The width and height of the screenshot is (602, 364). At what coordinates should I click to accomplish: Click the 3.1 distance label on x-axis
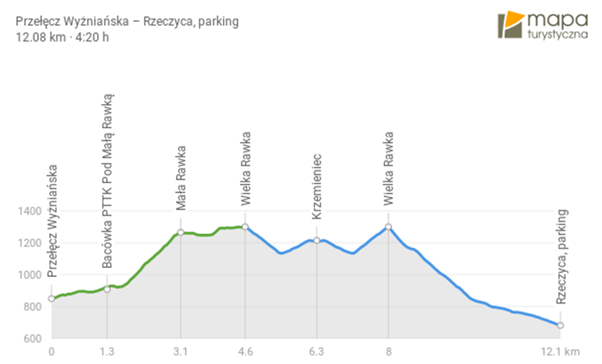(x=180, y=352)
